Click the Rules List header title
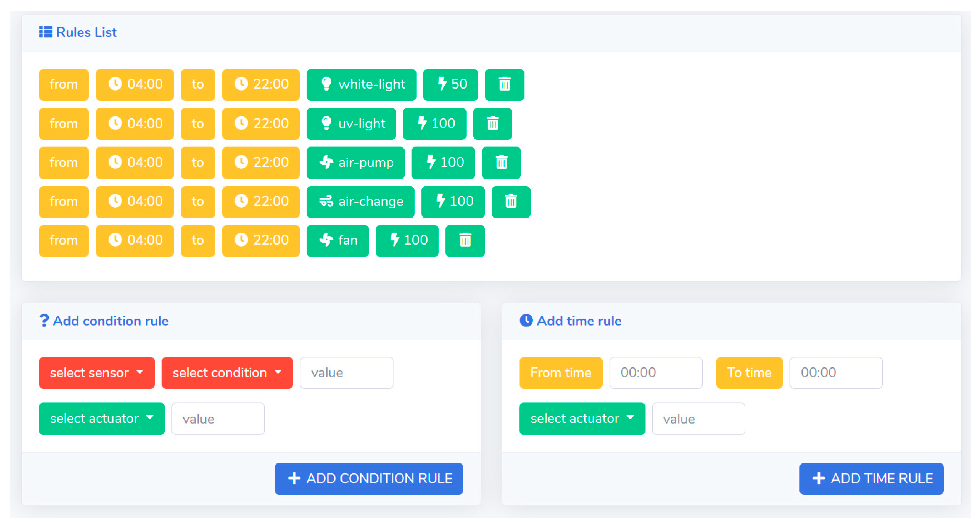The image size is (980, 519). [x=86, y=32]
